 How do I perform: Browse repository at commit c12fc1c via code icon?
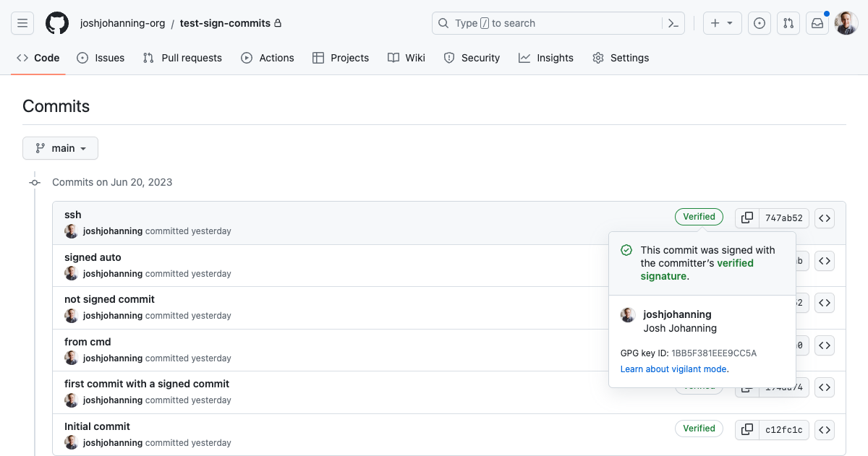824,429
